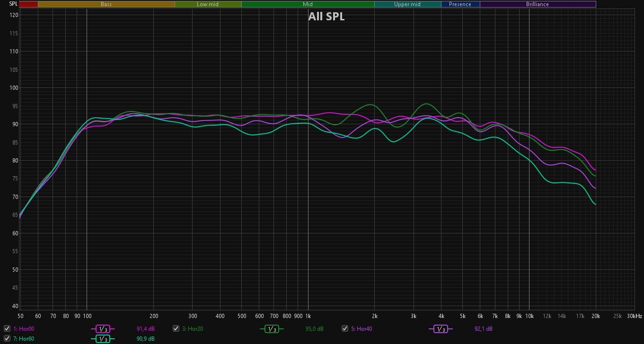This screenshot has height=344, width=644.
Task: Click the 10k frequency axis label
Action: [529, 316]
